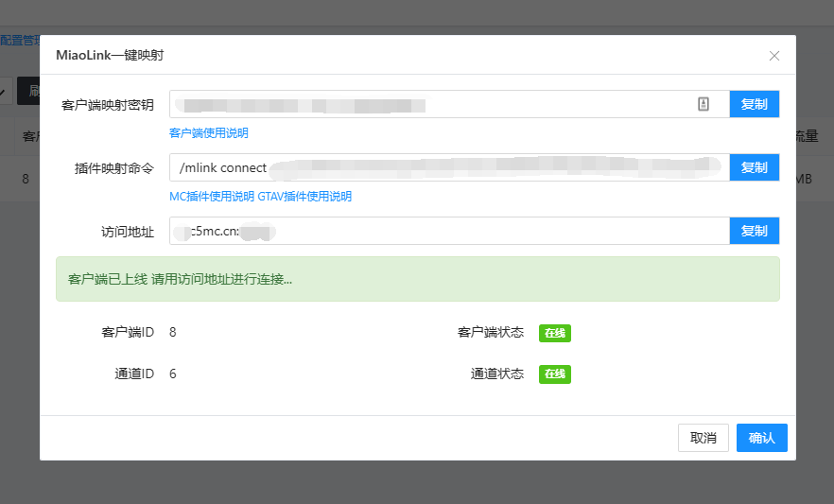This screenshot has height=504, width=834.
Task: Click the key icon in the 客户端映射密钥 field
Action: tap(704, 104)
